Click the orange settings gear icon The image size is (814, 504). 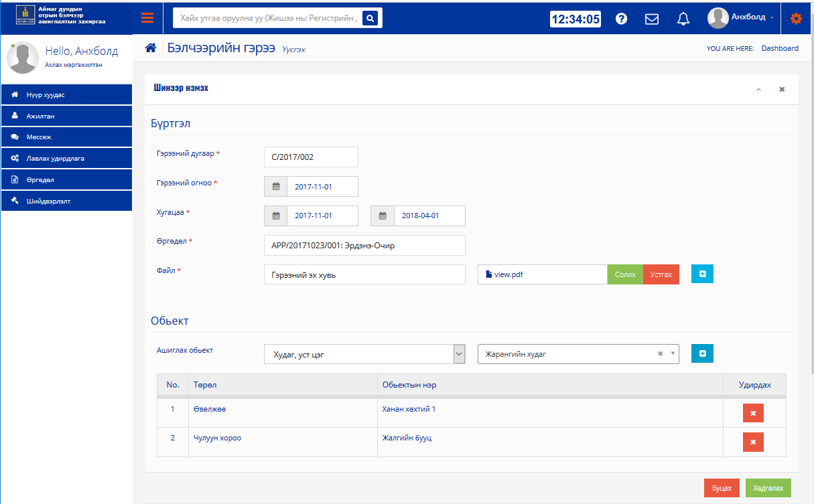[x=796, y=18]
